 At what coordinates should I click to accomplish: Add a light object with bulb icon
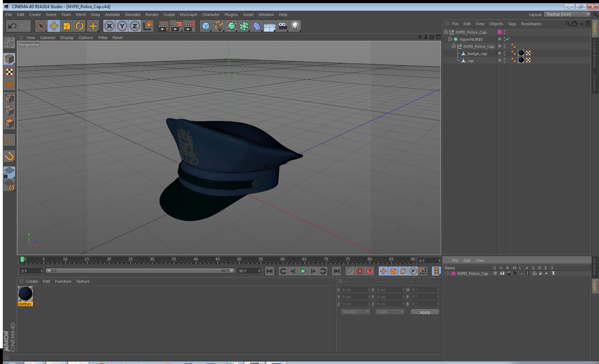point(295,26)
